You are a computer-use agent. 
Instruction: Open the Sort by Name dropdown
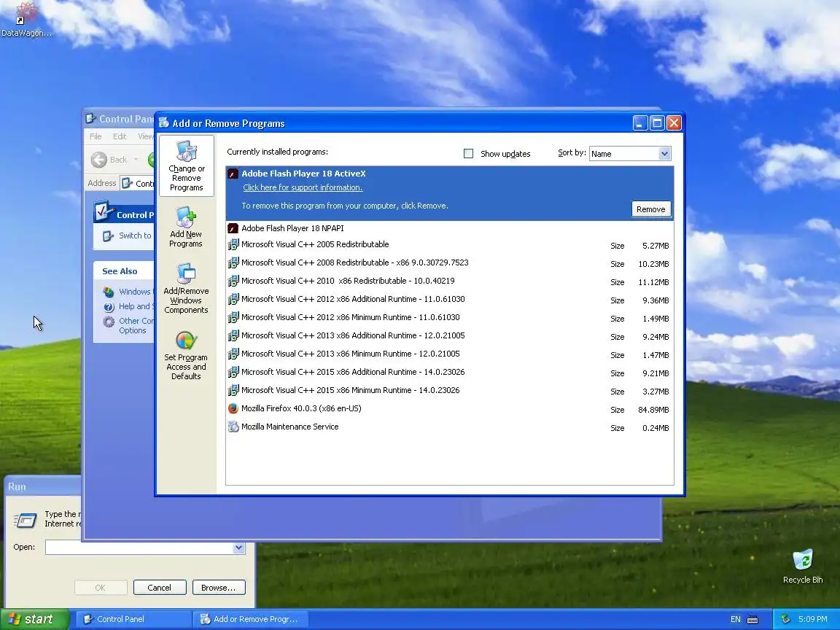664,154
